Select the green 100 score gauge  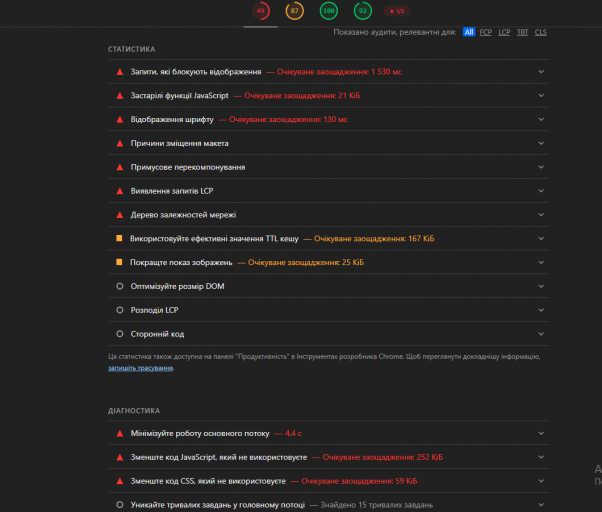329,11
